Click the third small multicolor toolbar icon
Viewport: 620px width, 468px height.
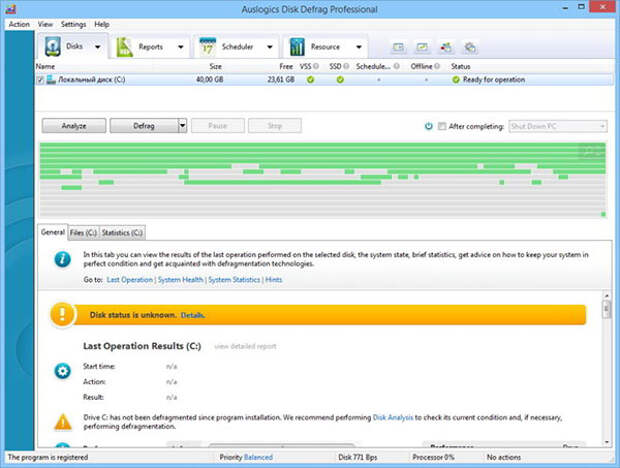pyautogui.click(x=446, y=47)
